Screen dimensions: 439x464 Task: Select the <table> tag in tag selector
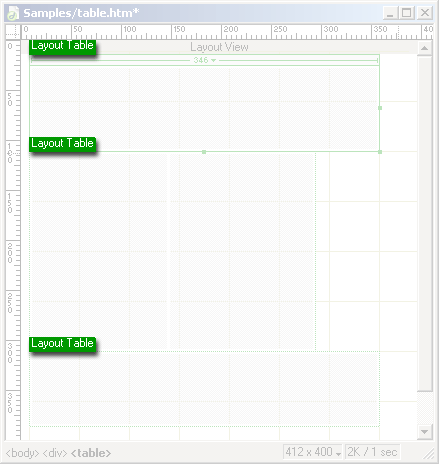coord(91,453)
